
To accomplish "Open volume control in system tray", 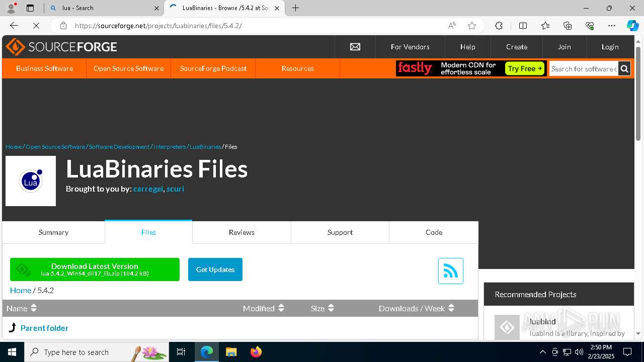I will coord(579,352).
